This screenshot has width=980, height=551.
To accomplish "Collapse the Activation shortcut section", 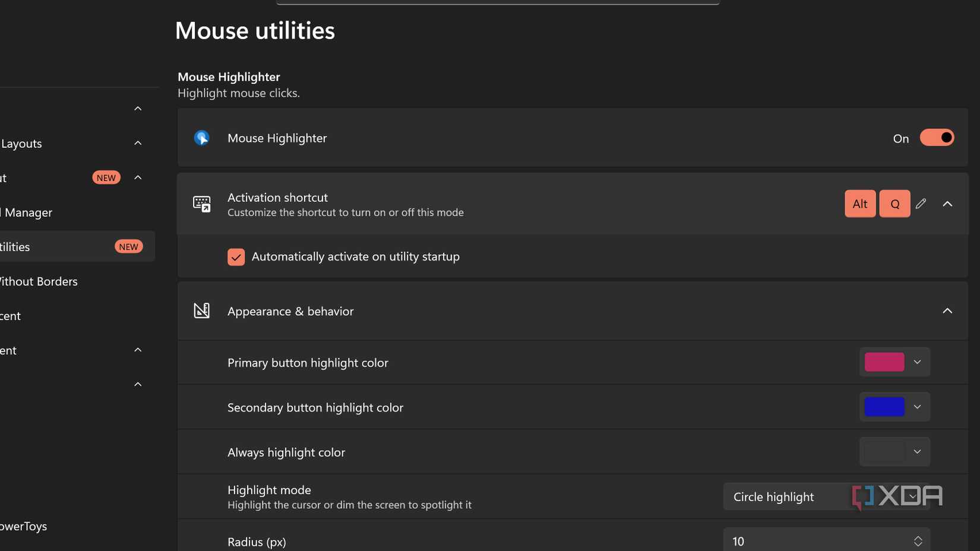I will 947,204.
